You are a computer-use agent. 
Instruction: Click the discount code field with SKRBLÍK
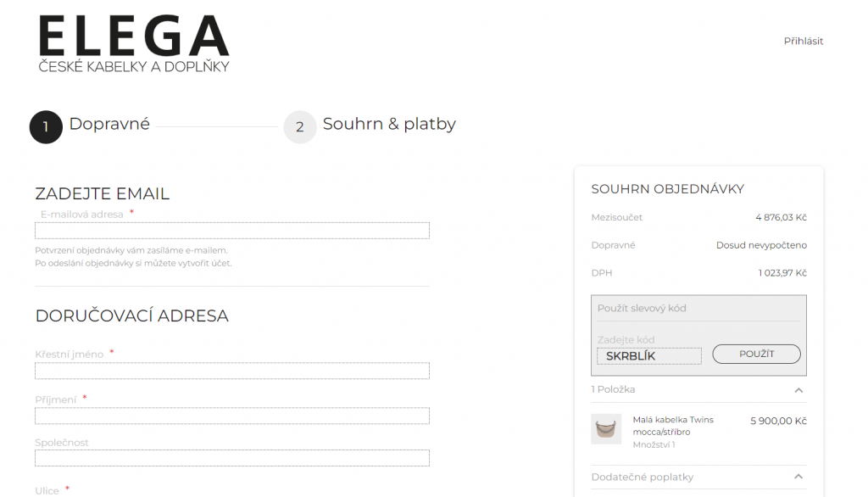pyautogui.click(x=649, y=355)
